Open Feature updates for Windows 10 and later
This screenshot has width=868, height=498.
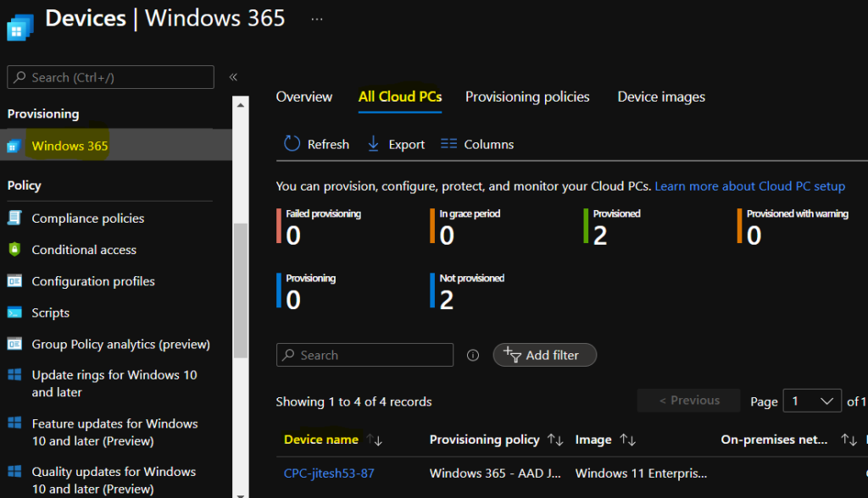pyautogui.click(x=114, y=432)
